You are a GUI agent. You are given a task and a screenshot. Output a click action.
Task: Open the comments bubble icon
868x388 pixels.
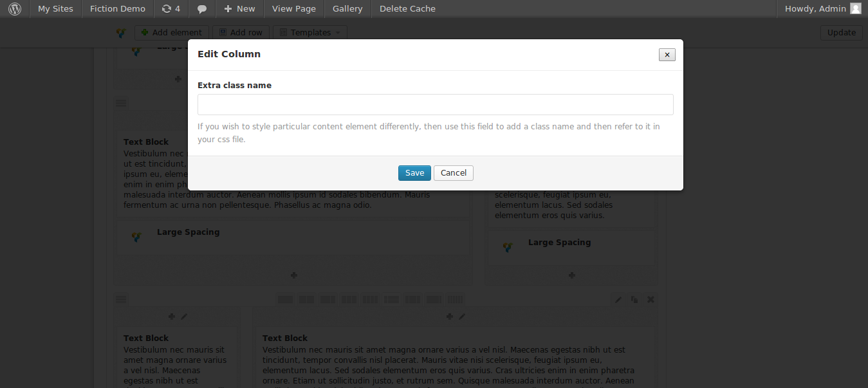point(202,9)
